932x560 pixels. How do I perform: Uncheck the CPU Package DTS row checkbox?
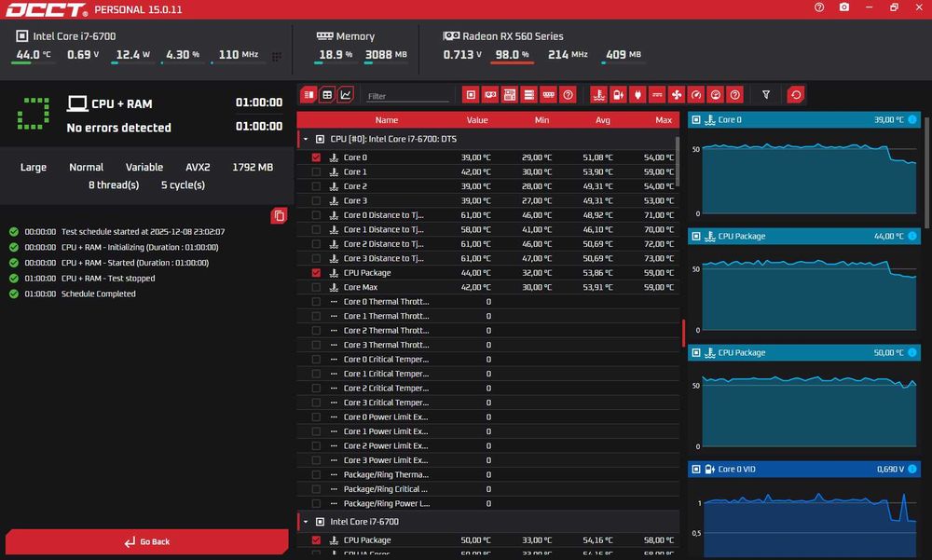(316, 273)
